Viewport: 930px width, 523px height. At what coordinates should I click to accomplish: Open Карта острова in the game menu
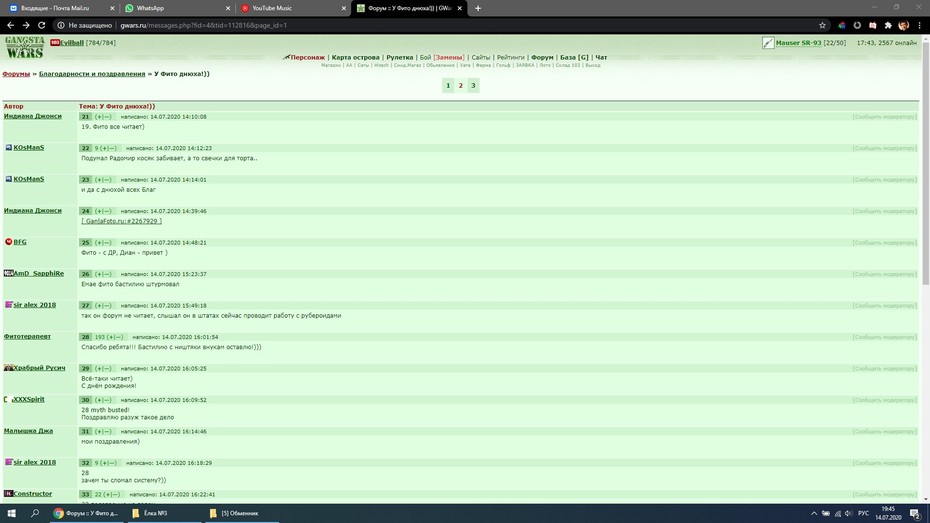pos(355,58)
